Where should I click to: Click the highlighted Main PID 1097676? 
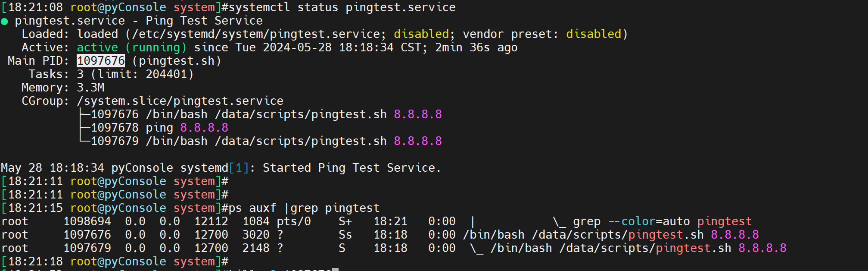pos(101,61)
